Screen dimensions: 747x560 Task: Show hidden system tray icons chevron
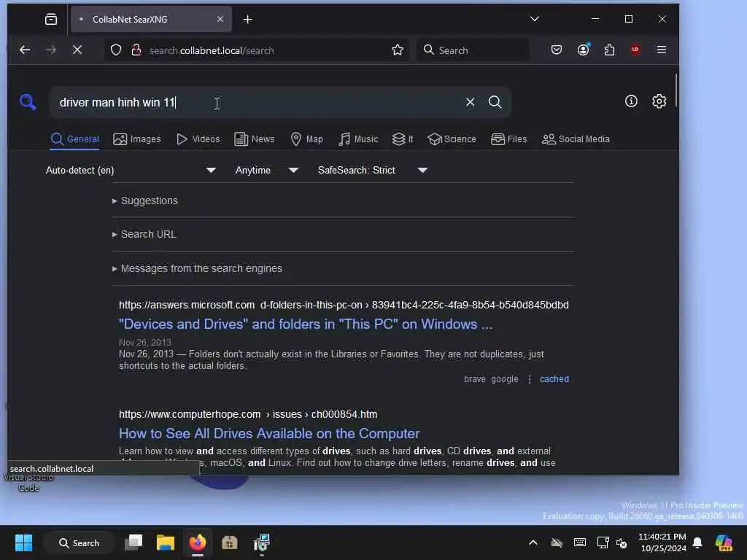tap(533, 542)
